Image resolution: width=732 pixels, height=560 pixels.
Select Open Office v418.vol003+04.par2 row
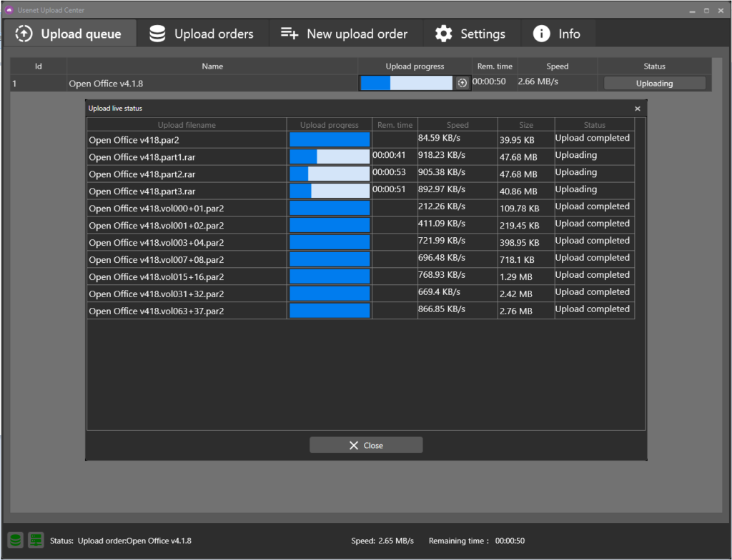(360, 242)
